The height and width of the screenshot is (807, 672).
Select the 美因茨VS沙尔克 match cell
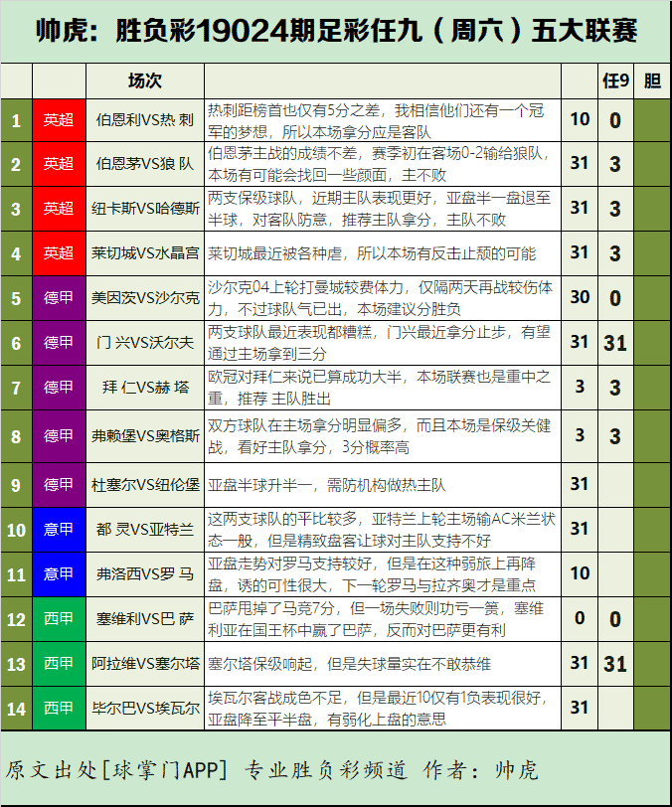point(144,297)
